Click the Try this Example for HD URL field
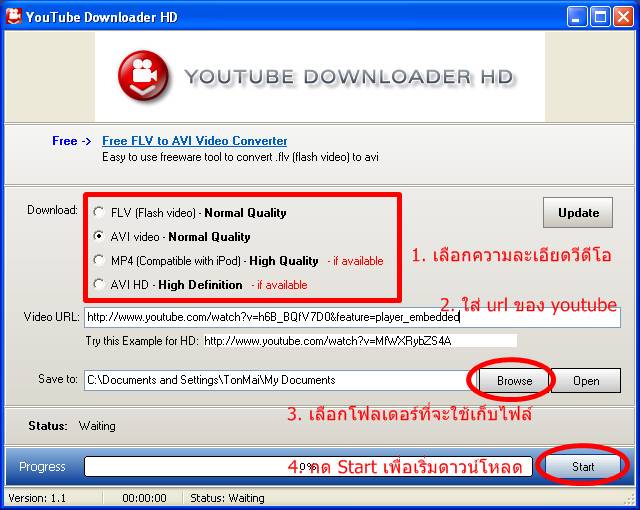Viewport: 640px width, 510px height. coord(360,341)
